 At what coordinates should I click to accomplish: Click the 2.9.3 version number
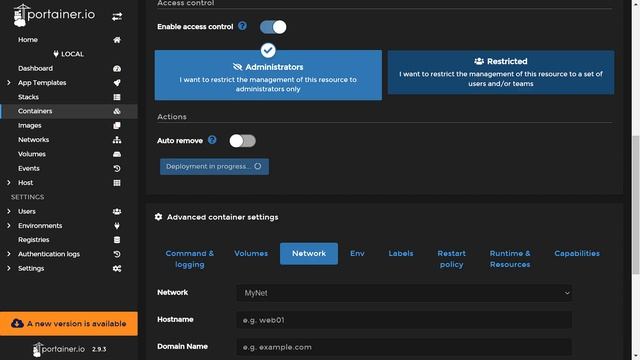coord(99,349)
